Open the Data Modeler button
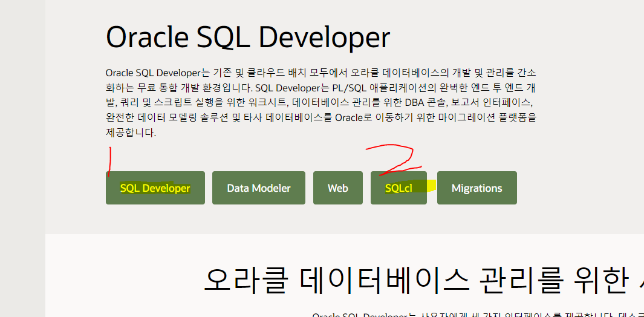644x317 pixels. pos(259,188)
